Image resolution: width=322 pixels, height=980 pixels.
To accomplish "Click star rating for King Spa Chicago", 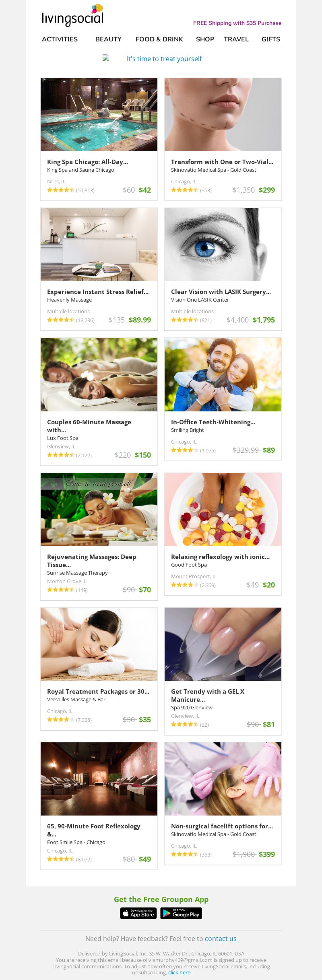I will pos(61,190).
